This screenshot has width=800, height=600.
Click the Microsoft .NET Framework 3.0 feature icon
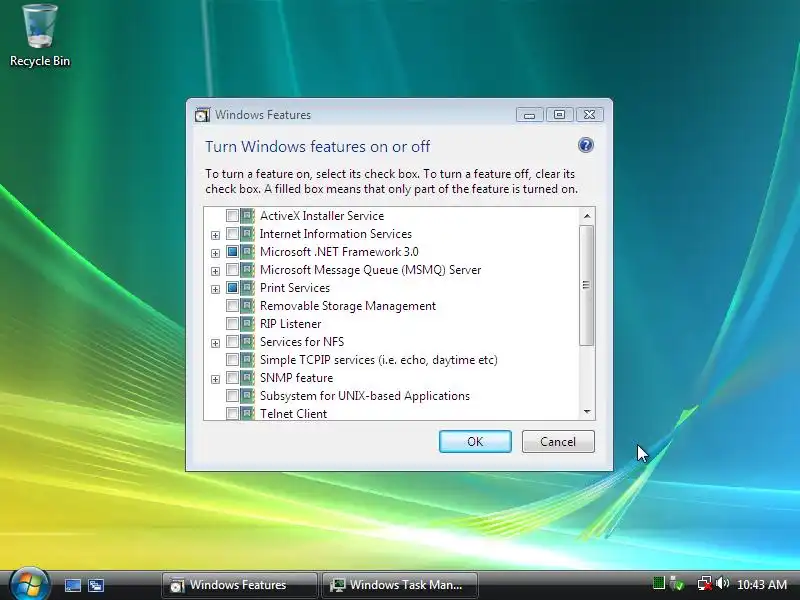coord(247,252)
